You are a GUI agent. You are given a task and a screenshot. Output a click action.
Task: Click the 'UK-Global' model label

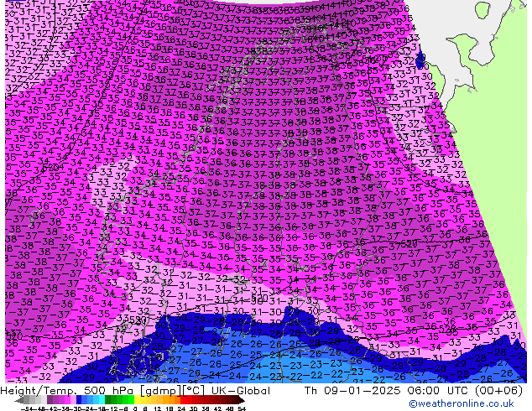click(x=241, y=391)
